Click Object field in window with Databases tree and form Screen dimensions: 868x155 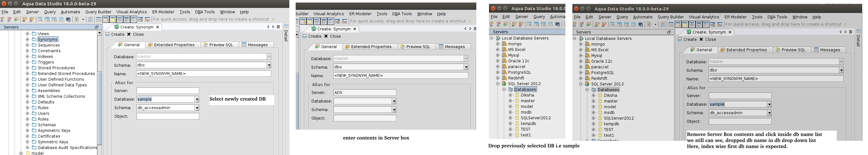pos(740,121)
